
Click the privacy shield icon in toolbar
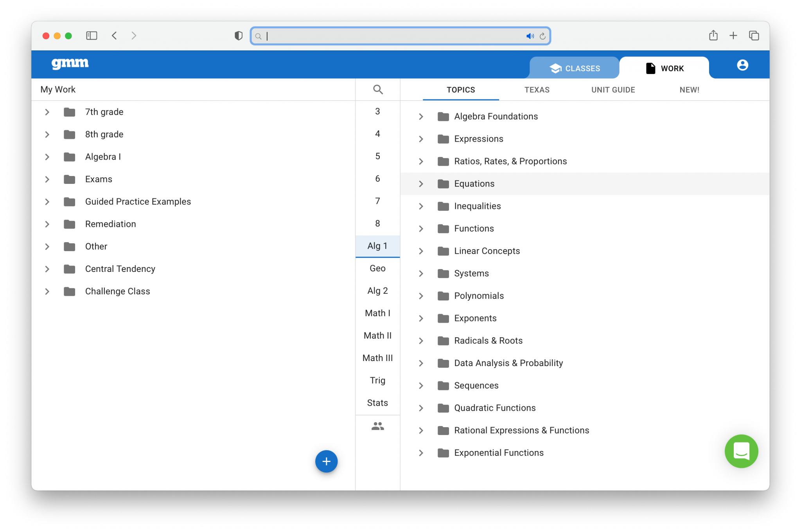point(238,36)
